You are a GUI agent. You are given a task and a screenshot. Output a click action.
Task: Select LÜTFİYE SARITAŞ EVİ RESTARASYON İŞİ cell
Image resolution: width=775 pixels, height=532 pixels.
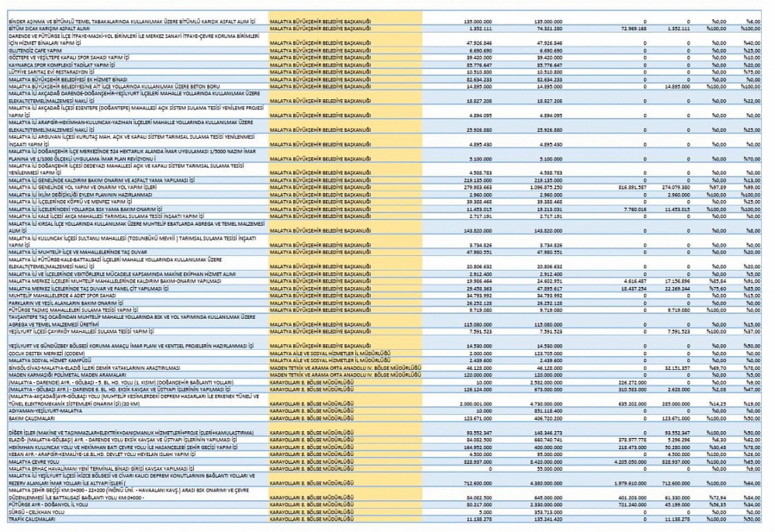pos(51,72)
